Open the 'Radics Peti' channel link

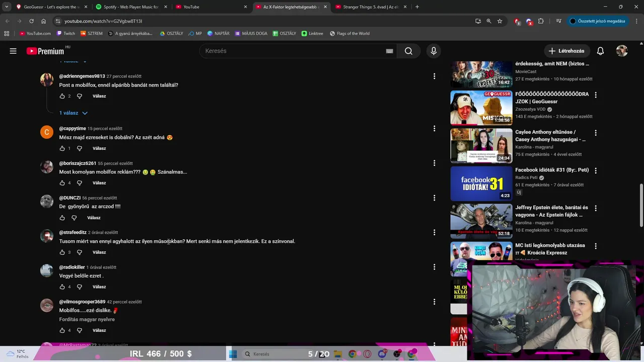tap(526, 177)
